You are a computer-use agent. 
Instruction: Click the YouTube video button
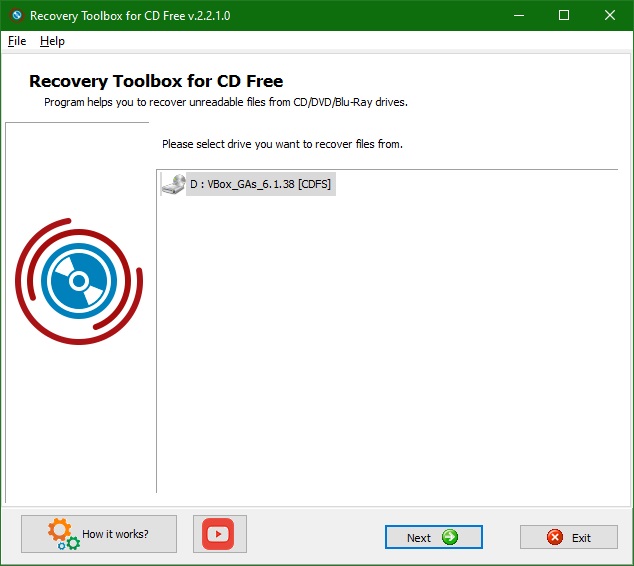[x=218, y=534]
